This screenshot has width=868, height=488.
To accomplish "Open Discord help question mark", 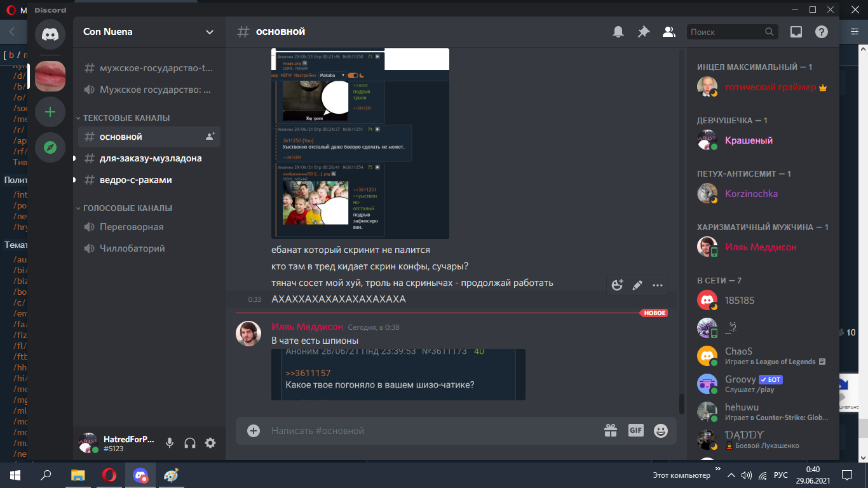I will (x=822, y=32).
